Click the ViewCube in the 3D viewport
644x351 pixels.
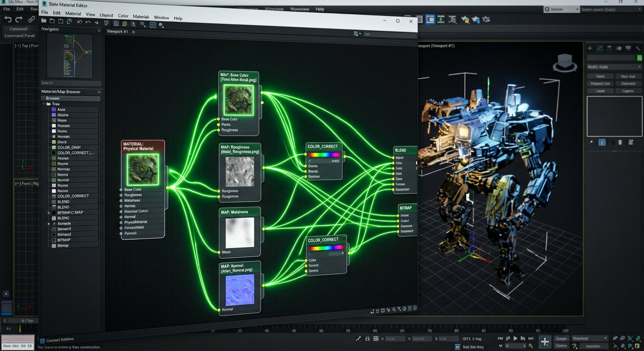coord(565,62)
